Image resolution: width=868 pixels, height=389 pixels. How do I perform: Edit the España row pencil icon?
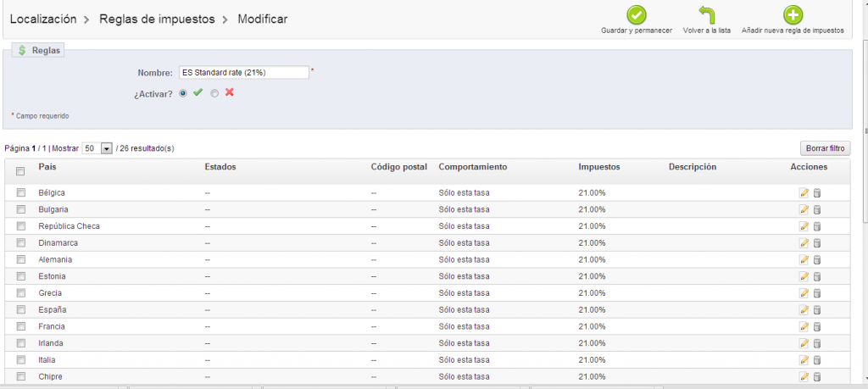tap(804, 310)
